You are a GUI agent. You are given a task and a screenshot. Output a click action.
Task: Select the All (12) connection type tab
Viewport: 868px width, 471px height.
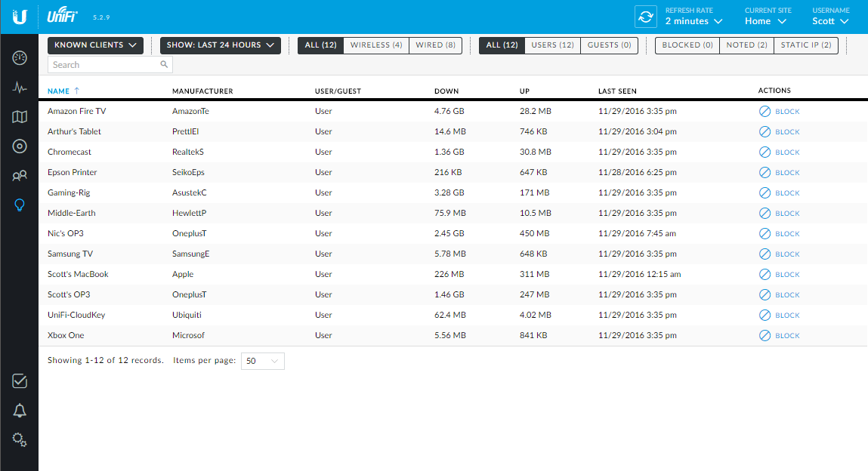pos(320,45)
